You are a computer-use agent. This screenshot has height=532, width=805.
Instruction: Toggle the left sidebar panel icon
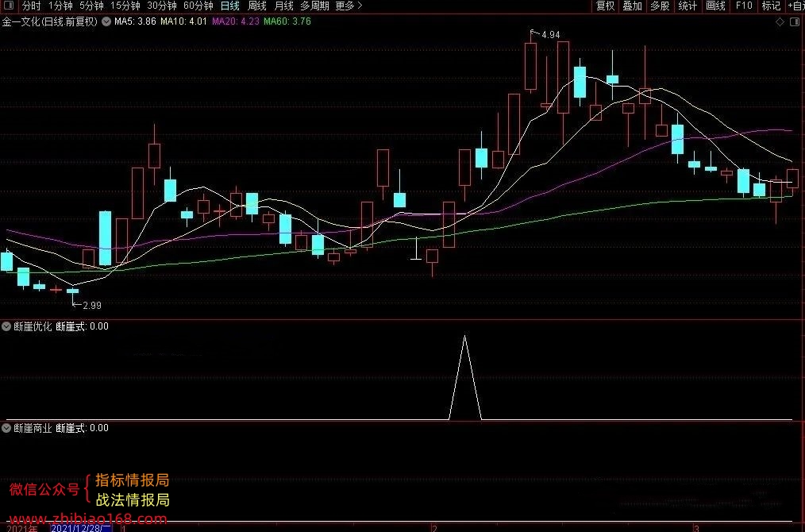[9, 6]
